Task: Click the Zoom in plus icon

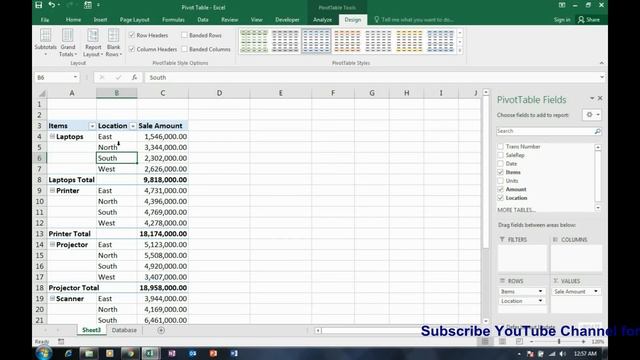Action: tap(583, 341)
